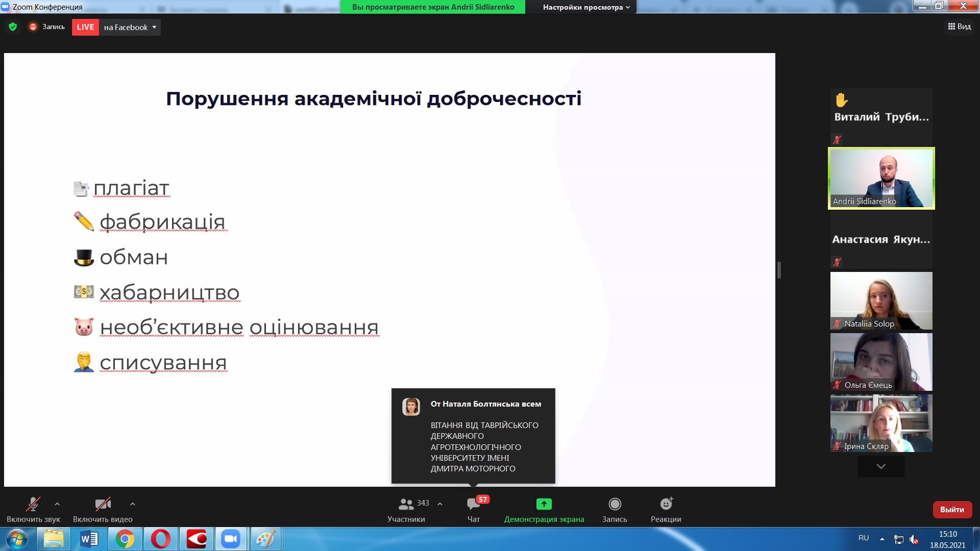The image size is (980, 551).
Task: Select Andrii Sidliarenko video thumbnail
Action: tap(881, 178)
